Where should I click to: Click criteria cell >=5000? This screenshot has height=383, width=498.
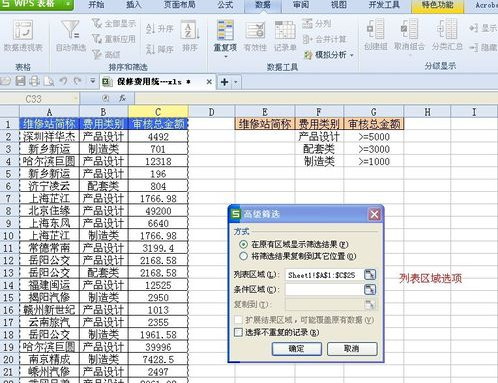[374, 137]
